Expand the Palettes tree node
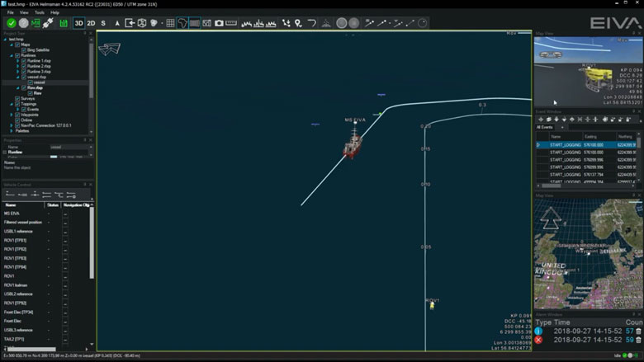 [12, 131]
